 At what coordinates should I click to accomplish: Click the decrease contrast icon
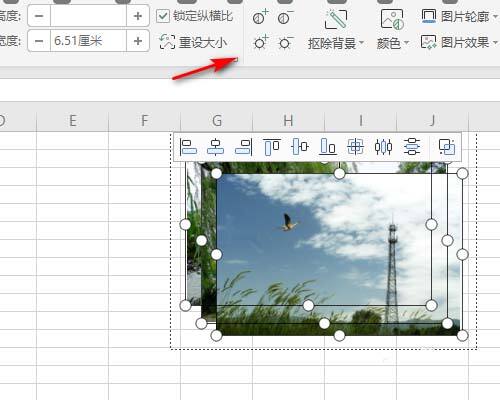285,17
